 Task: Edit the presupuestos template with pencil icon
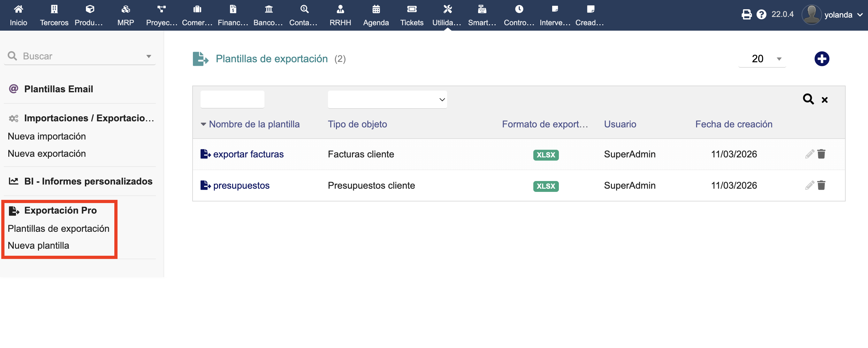[809, 185]
